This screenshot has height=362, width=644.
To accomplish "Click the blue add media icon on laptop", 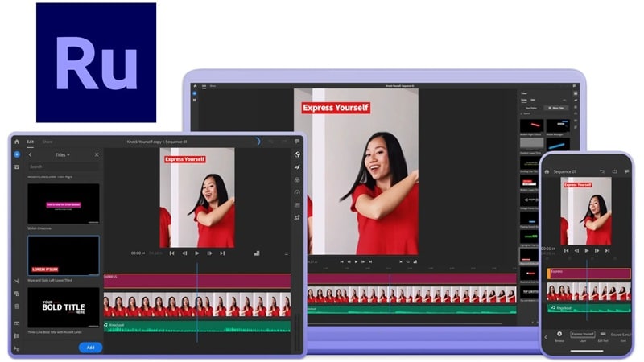I will click(195, 93).
